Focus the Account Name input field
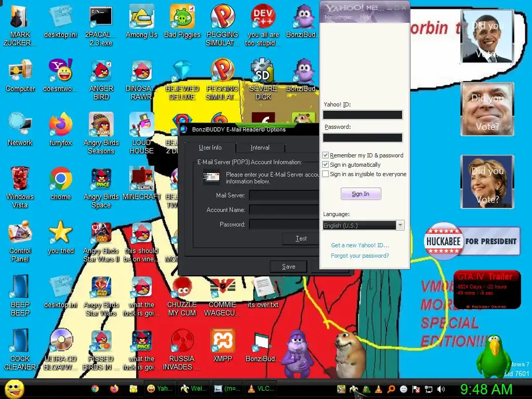The image size is (532, 399). point(284,210)
